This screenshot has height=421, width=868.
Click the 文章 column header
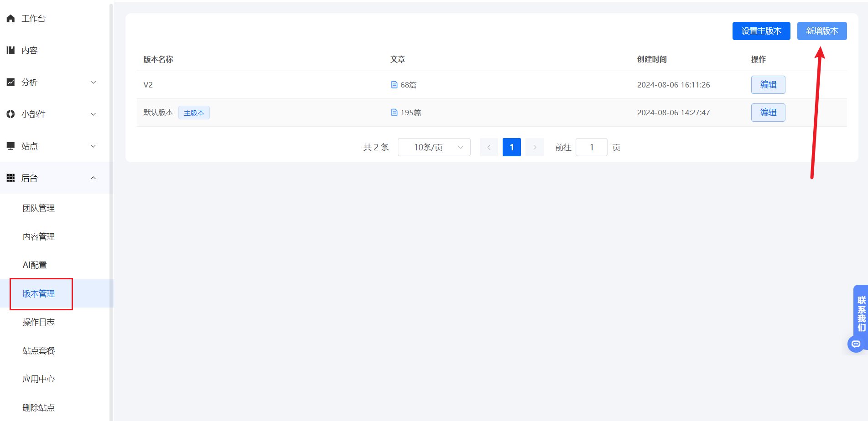click(x=398, y=59)
